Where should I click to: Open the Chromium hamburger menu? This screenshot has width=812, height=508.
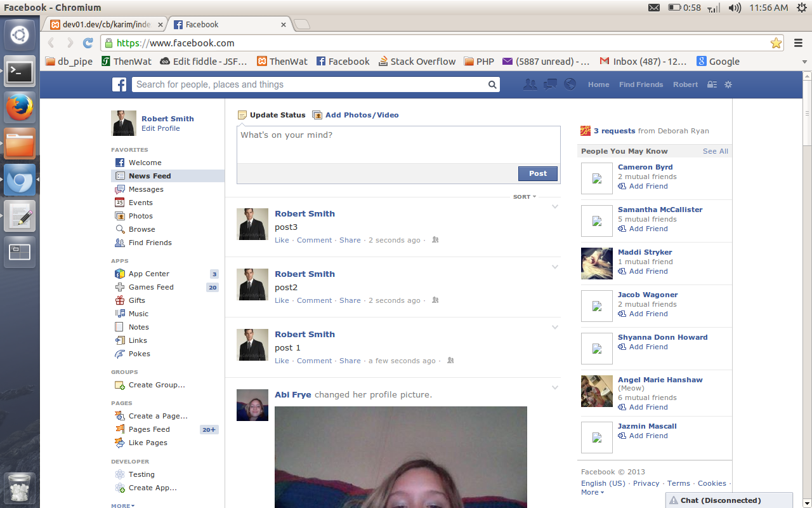pos(798,44)
